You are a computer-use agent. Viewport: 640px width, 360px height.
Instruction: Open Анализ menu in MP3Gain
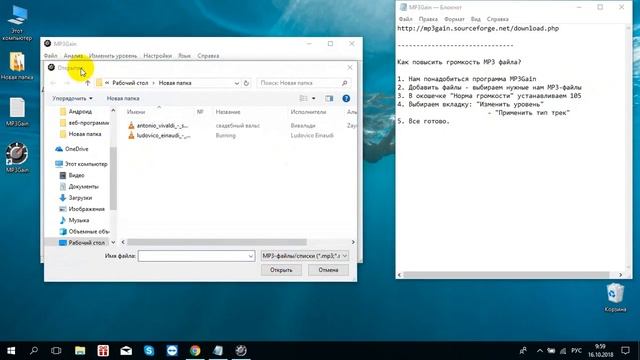pyautogui.click(x=73, y=56)
